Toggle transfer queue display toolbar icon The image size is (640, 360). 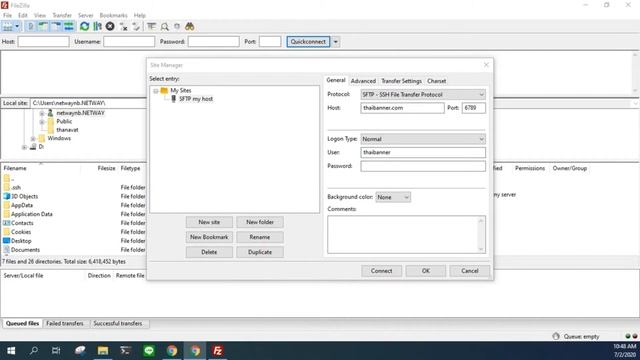(x=69, y=27)
